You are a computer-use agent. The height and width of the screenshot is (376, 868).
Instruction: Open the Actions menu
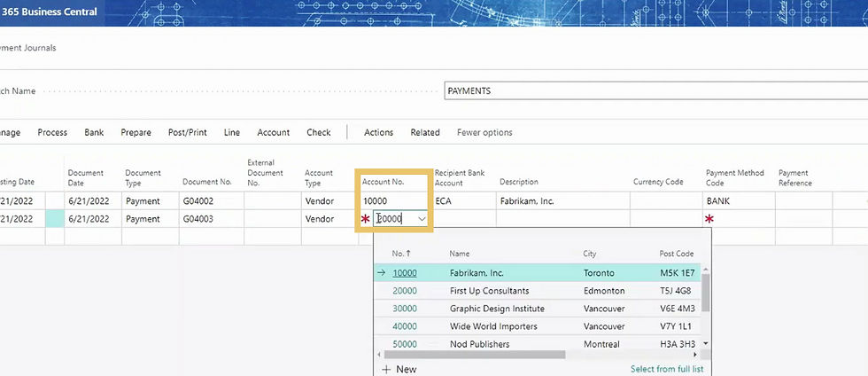pos(379,132)
